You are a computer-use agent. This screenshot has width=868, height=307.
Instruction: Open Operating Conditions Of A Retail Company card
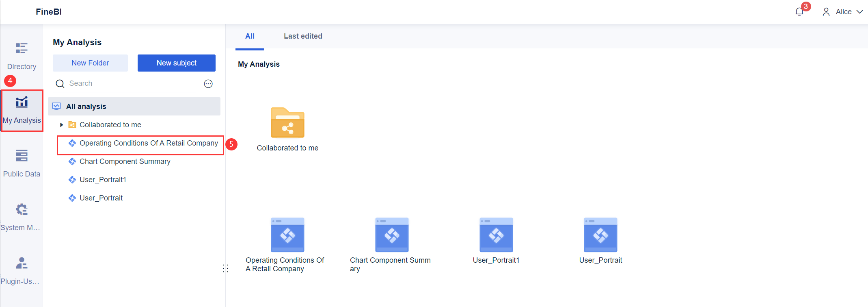click(287, 235)
